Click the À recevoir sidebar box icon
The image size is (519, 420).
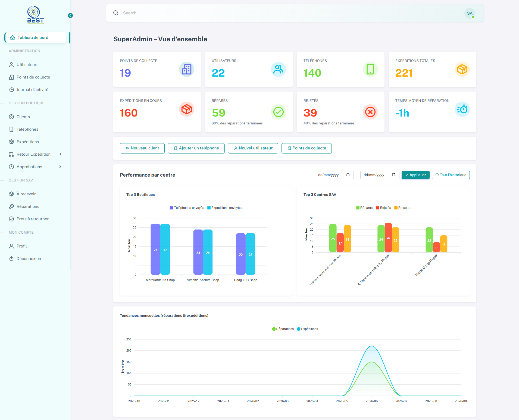pos(11,194)
